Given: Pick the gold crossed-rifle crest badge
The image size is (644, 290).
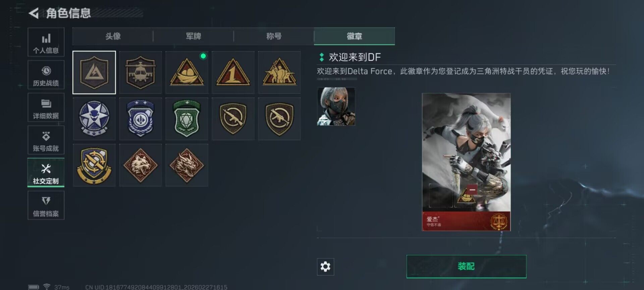Looking at the screenshot, I should point(94,165).
